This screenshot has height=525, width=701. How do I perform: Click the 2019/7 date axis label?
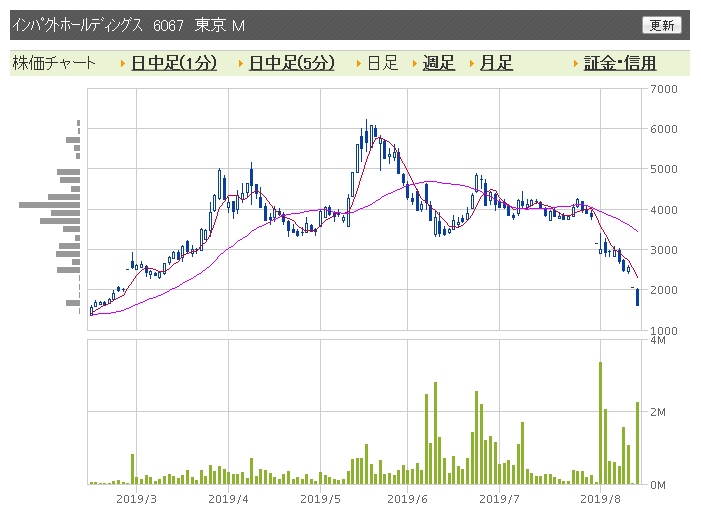pos(499,499)
